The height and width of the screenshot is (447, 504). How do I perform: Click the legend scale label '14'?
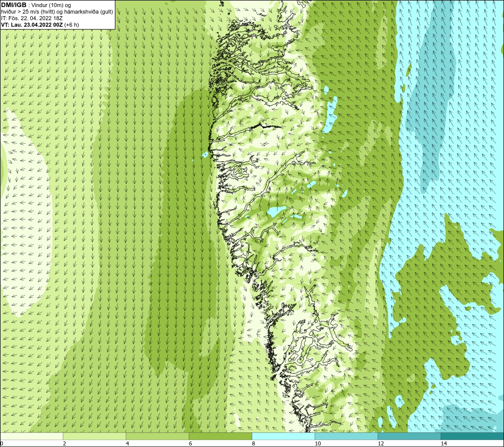[444, 443]
